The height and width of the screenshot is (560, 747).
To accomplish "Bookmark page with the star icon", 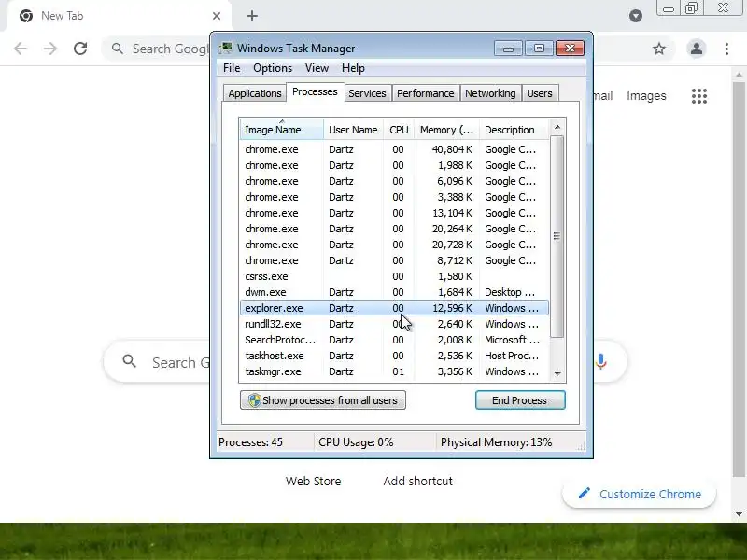I will pyautogui.click(x=659, y=49).
